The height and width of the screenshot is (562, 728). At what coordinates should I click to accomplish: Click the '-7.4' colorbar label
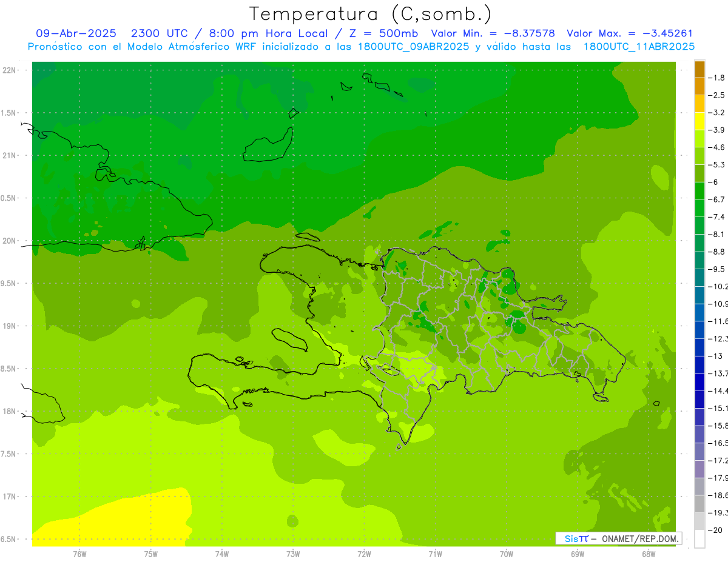[717, 217]
